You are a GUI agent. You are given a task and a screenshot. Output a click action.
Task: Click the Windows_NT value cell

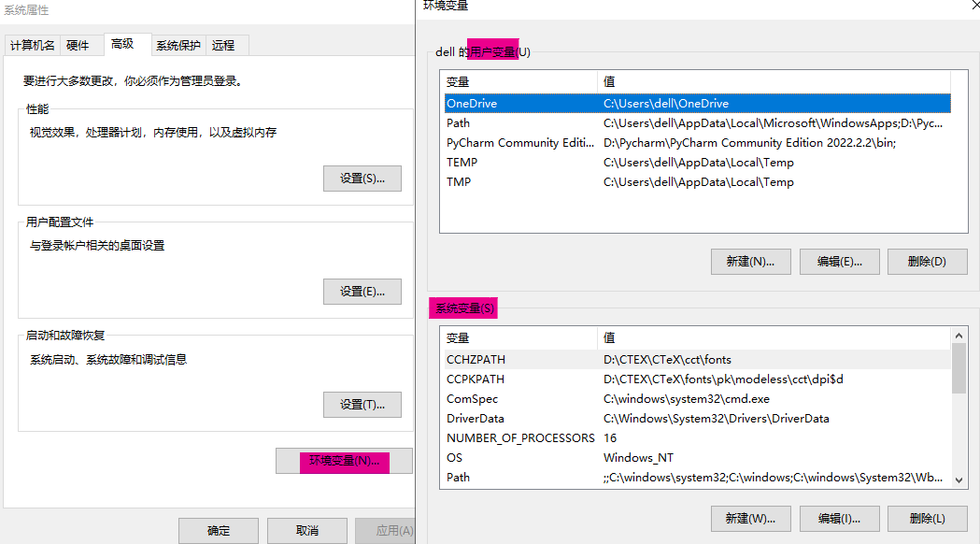[x=638, y=458]
